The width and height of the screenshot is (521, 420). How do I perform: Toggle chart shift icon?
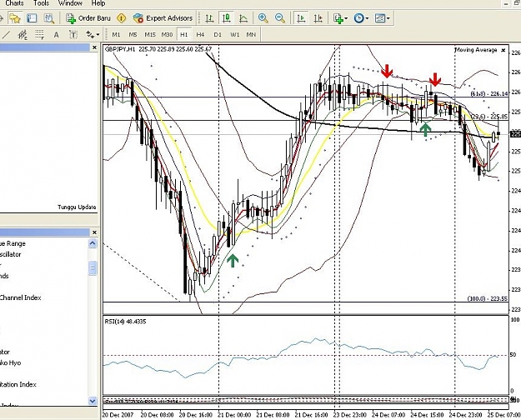[318, 18]
